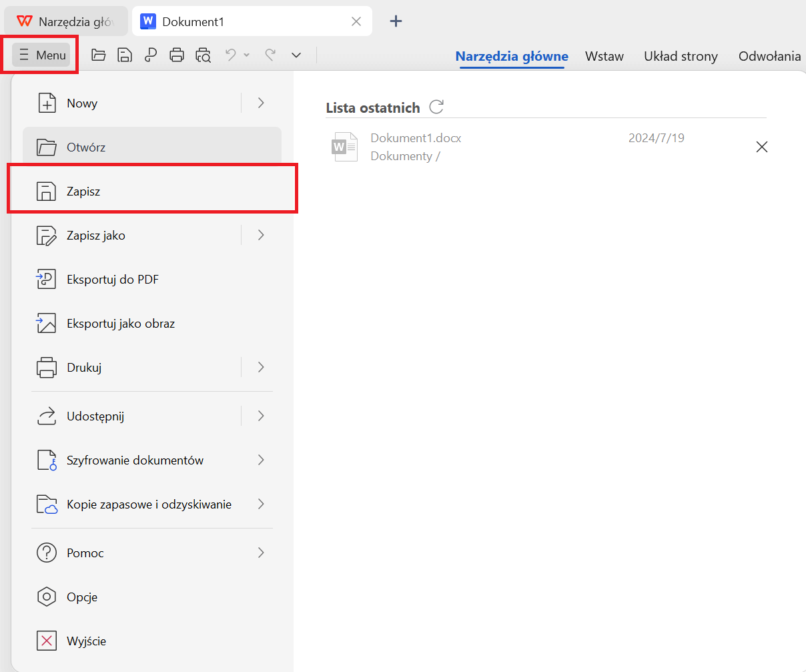Click the Undo arrow icon
Viewport: 806px width, 672px height.
(x=232, y=55)
